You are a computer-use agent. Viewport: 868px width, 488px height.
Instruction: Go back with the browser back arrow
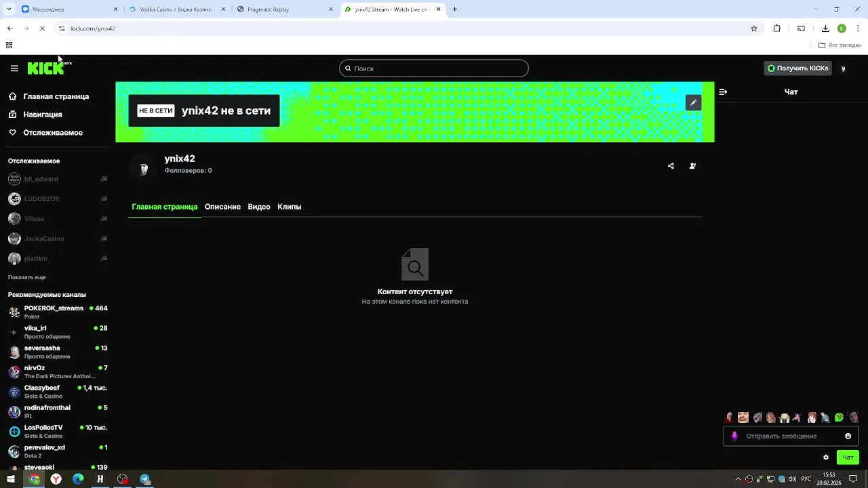[9, 28]
